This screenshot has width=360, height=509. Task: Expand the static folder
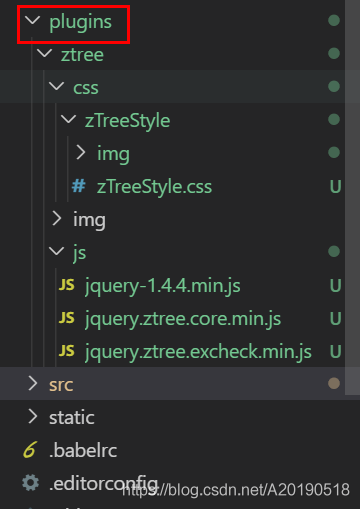[33, 416]
